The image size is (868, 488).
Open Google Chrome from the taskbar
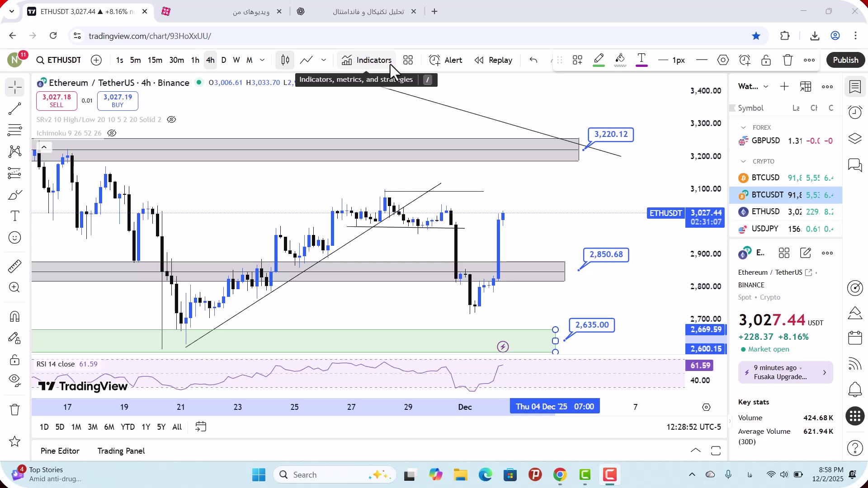point(560,475)
